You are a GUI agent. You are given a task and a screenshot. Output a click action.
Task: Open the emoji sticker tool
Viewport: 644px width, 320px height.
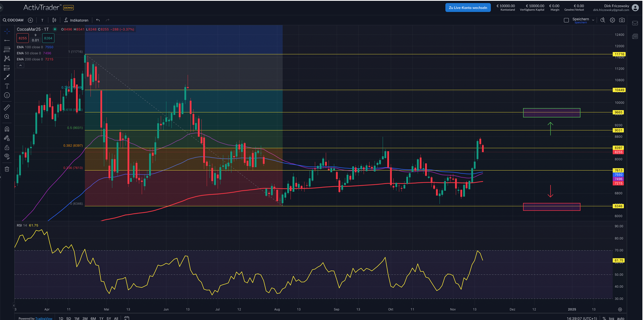(7, 96)
